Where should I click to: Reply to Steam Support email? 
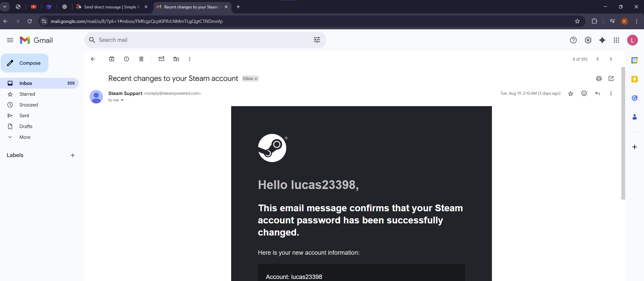point(598,93)
